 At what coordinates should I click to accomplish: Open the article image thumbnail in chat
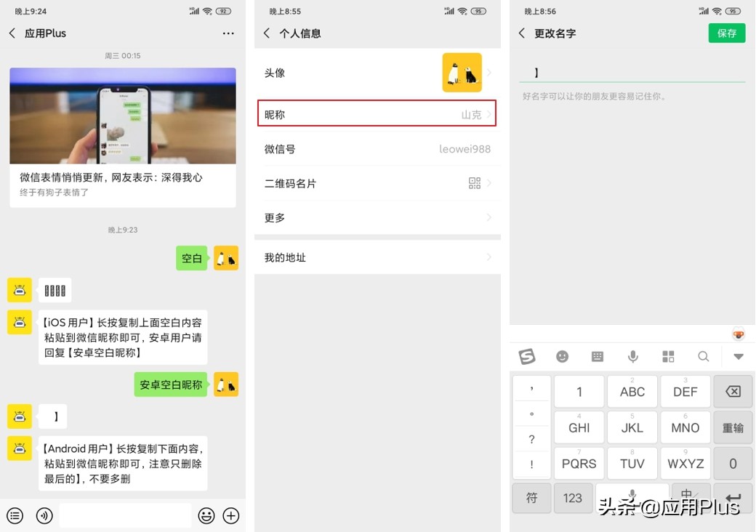pos(122,116)
